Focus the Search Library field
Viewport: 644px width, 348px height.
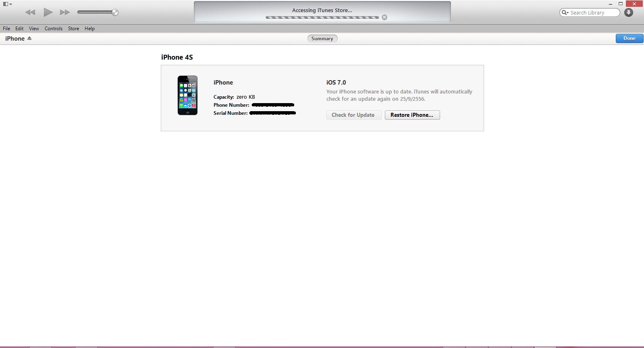point(590,12)
